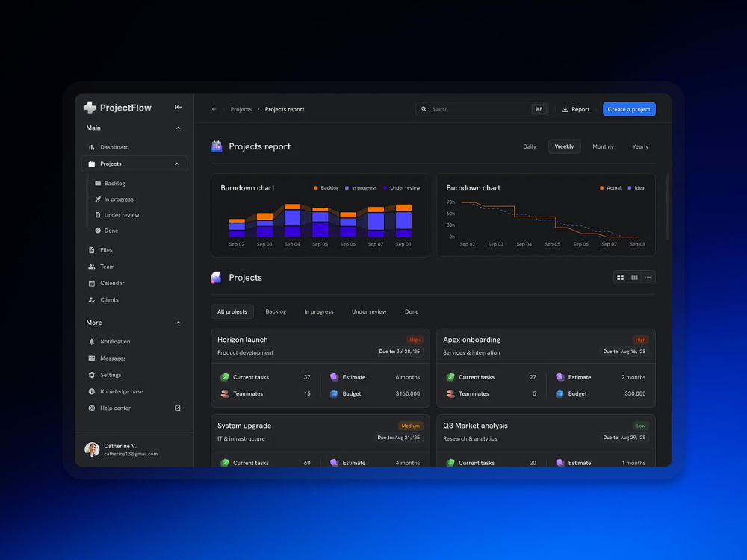Screen dimensions: 747x560
Task: Open Help center external link icon
Action: click(178, 408)
